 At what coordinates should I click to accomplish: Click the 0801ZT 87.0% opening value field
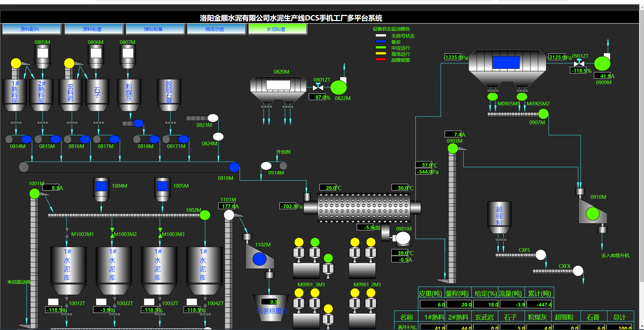click(x=317, y=97)
